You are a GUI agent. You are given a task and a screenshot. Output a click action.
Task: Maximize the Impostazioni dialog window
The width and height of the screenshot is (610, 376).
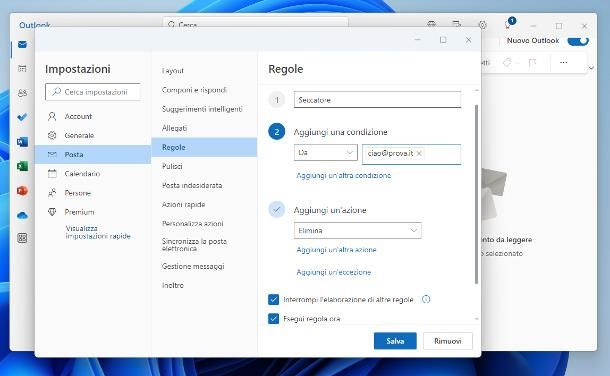(443, 40)
